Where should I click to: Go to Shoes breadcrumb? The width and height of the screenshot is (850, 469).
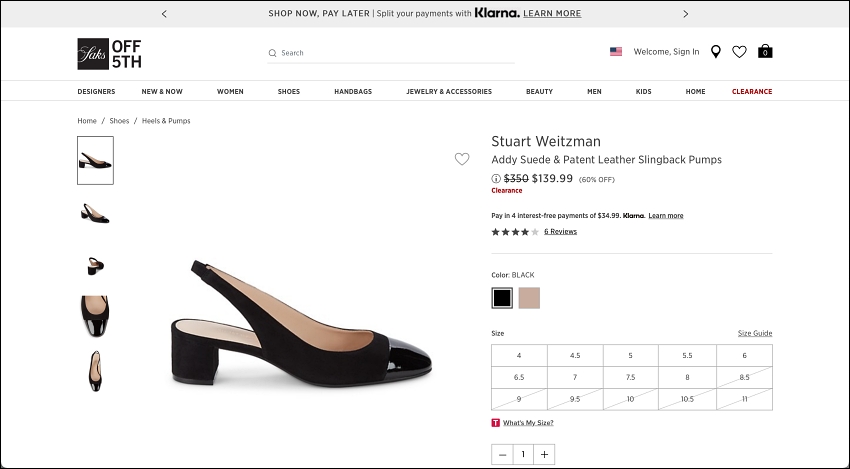point(119,121)
